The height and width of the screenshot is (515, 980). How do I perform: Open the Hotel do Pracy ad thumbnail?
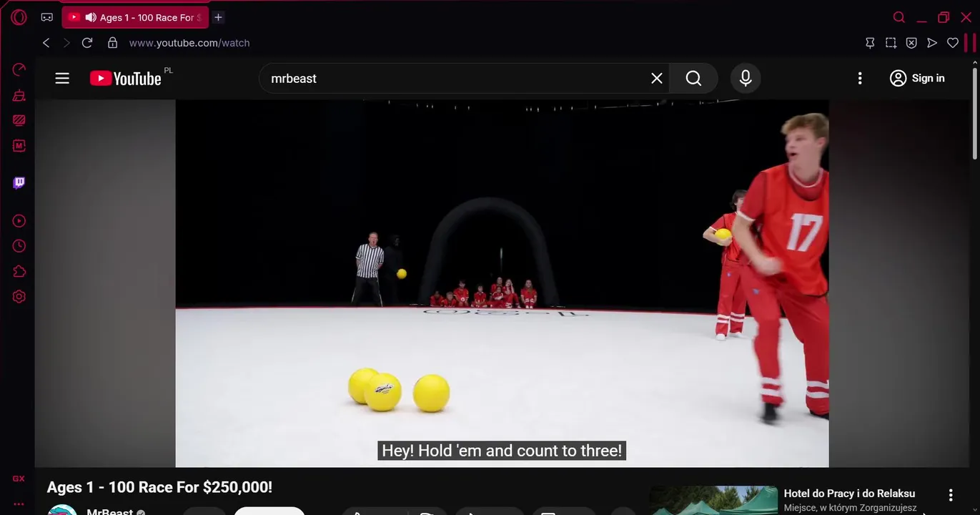click(713, 500)
